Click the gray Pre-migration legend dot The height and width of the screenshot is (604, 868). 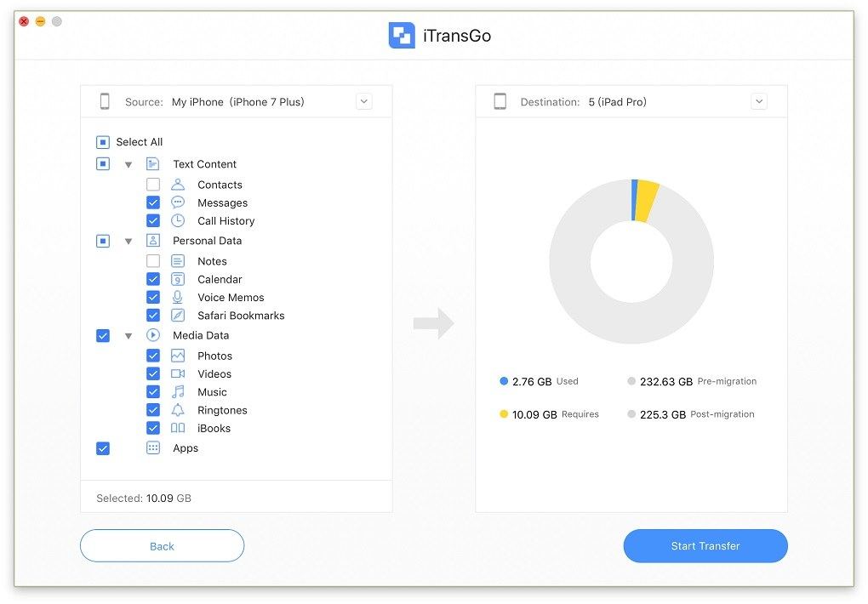(x=631, y=381)
